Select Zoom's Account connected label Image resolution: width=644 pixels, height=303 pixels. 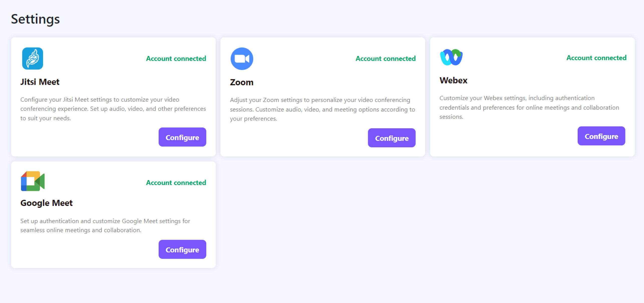click(x=385, y=58)
